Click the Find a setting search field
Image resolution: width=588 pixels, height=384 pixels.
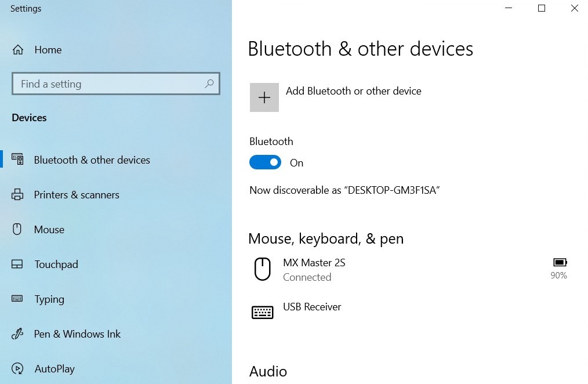[116, 84]
